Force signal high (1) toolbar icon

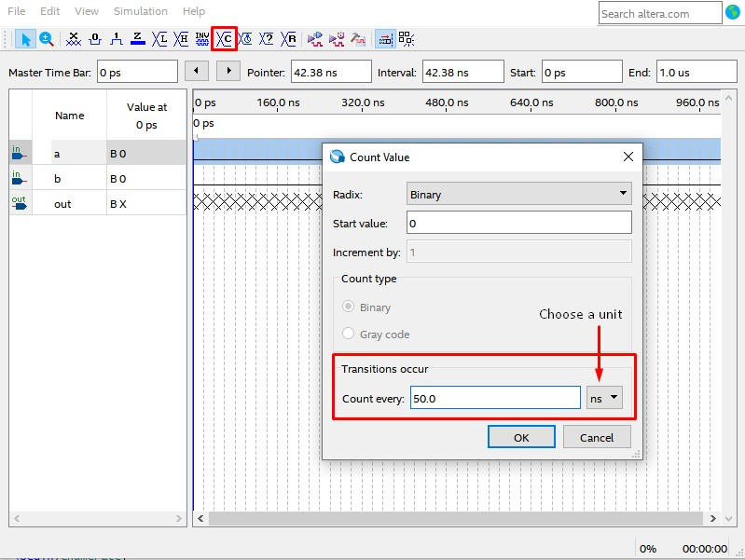[x=117, y=39]
